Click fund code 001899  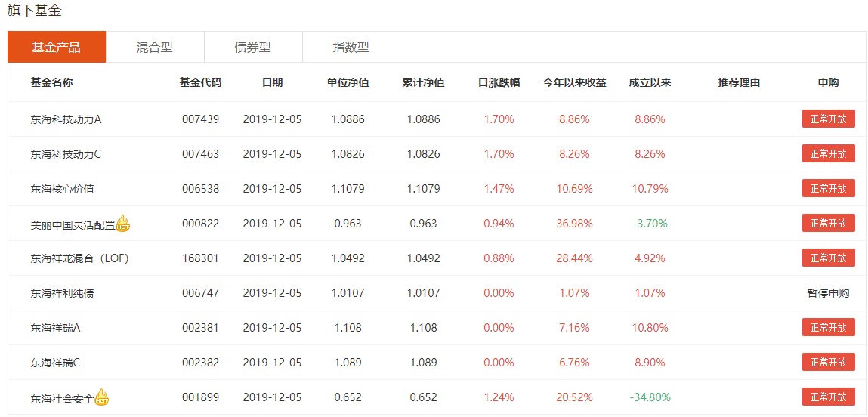pyautogui.click(x=200, y=397)
